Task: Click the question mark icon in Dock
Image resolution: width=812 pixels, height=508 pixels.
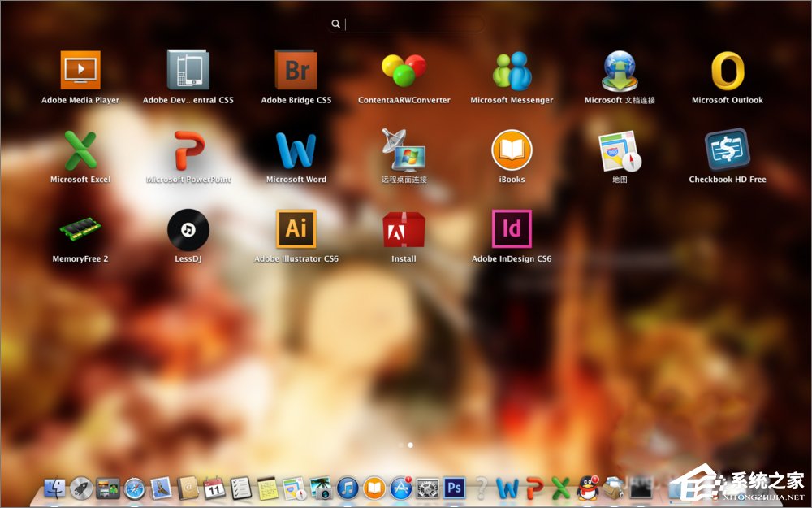Action: coord(481,488)
